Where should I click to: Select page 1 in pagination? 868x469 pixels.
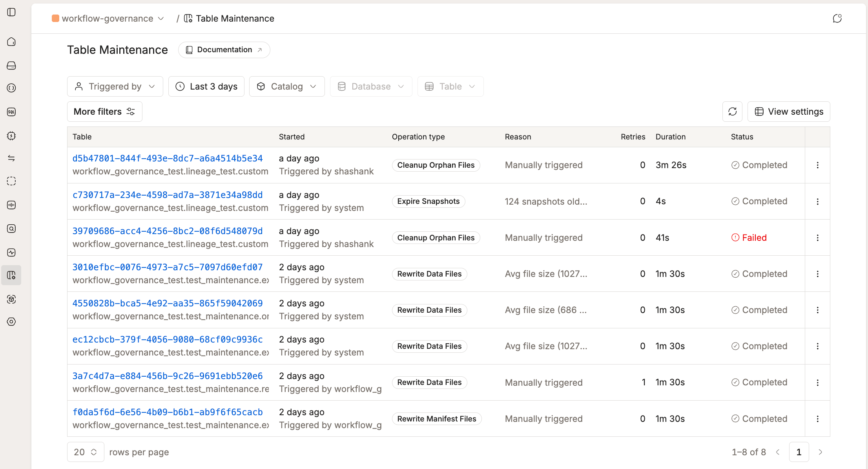(x=799, y=452)
